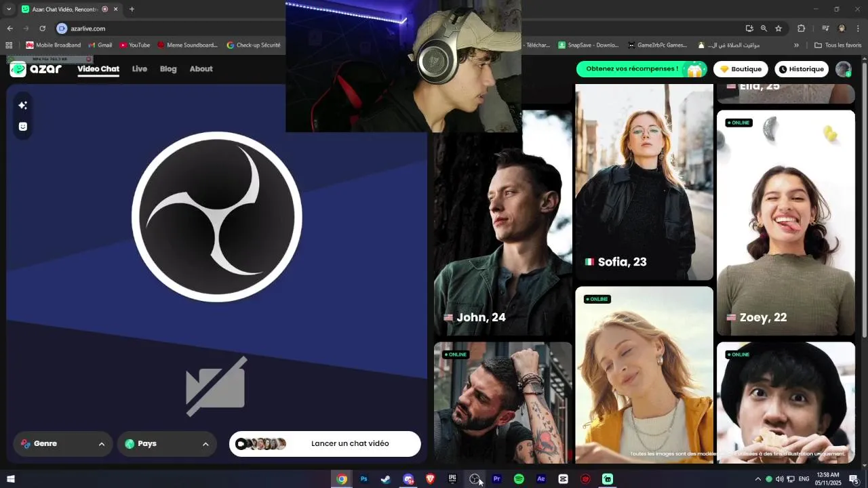Open the Chrome three-dot menu
Viewport: 868px width, 488px height.
click(x=858, y=28)
